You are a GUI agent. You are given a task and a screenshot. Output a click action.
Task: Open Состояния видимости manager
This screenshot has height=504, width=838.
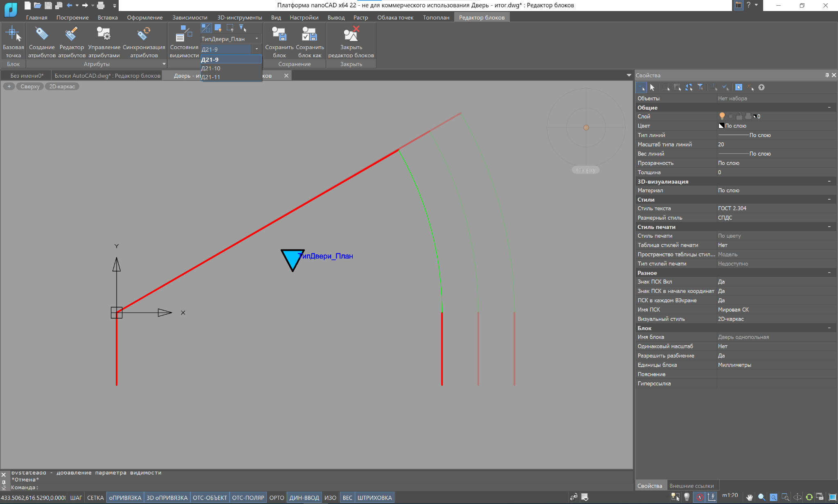(x=184, y=34)
